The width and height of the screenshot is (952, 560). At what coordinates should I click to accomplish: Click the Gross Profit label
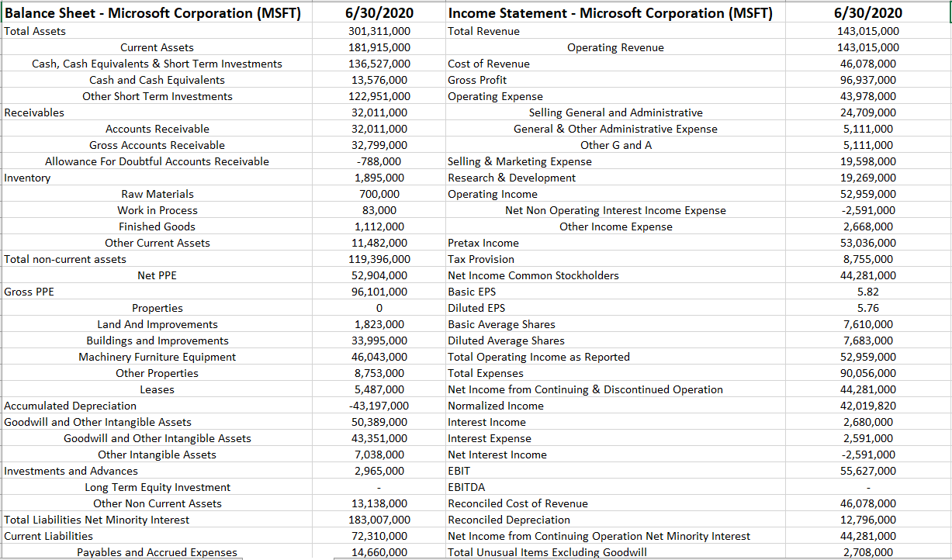click(x=472, y=80)
